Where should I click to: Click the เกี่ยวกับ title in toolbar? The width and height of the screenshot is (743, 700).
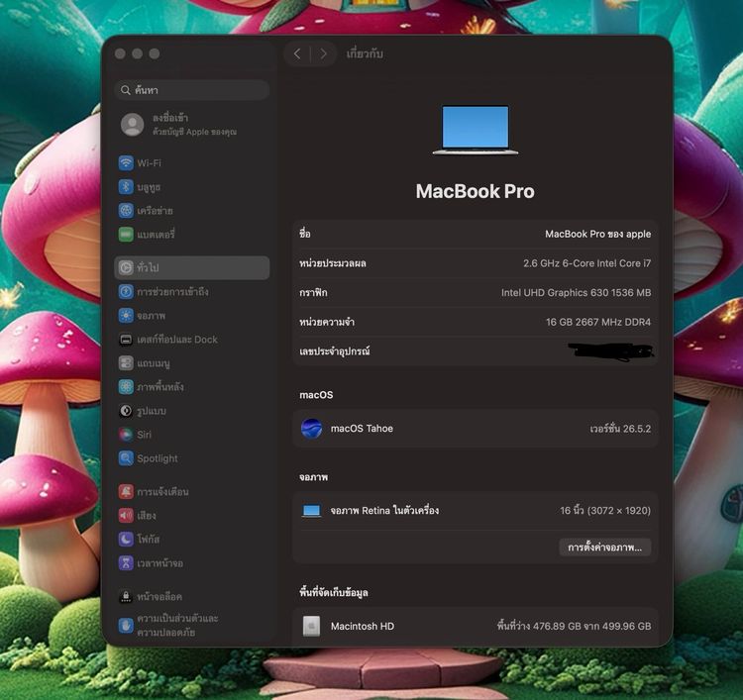point(365,54)
